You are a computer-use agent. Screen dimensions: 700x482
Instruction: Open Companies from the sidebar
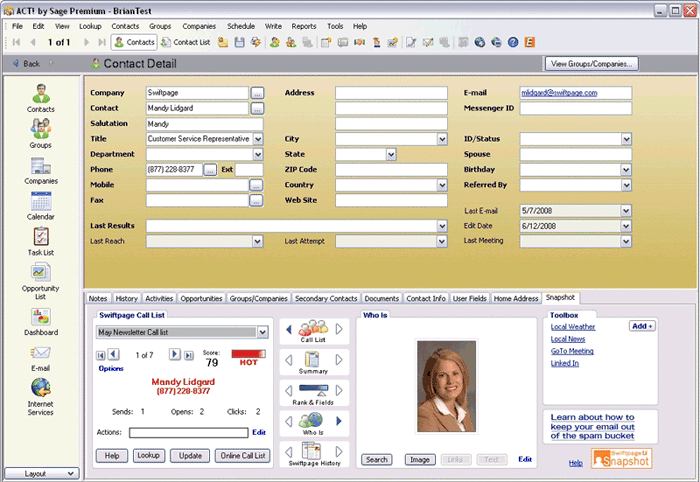pos(41,170)
